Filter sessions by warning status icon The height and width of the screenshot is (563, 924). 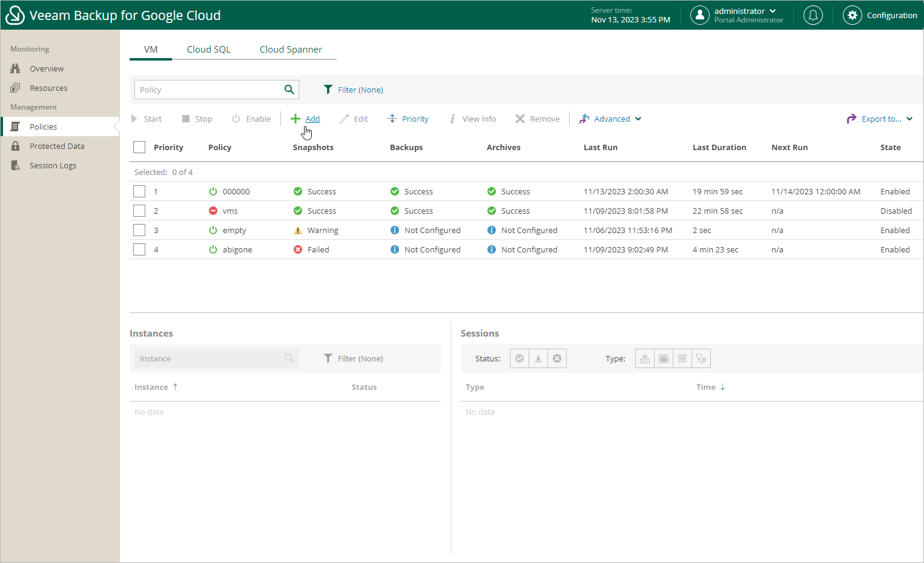538,358
